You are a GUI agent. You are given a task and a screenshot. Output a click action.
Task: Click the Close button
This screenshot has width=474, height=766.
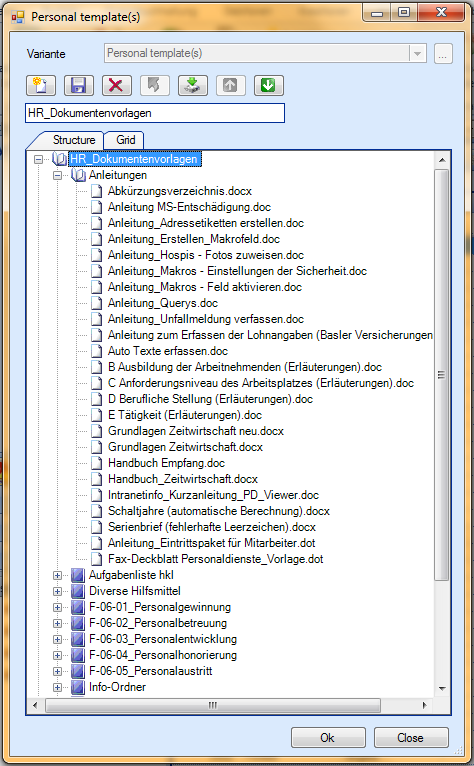tap(411, 738)
